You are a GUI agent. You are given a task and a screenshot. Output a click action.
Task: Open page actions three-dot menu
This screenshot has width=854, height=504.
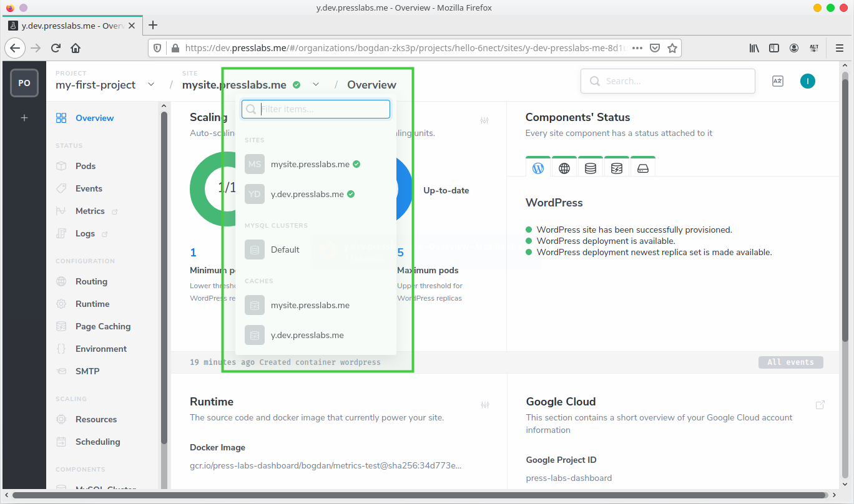[637, 48]
